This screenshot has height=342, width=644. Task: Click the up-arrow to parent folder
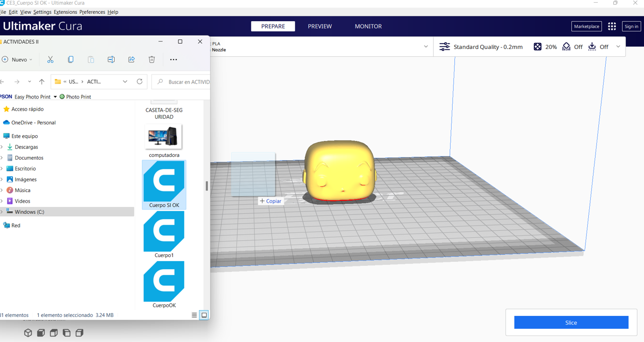[x=41, y=82]
